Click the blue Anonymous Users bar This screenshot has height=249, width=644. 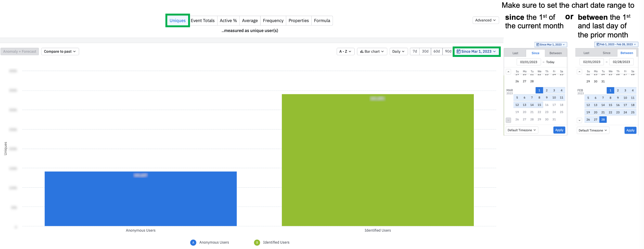click(x=141, y=199)
